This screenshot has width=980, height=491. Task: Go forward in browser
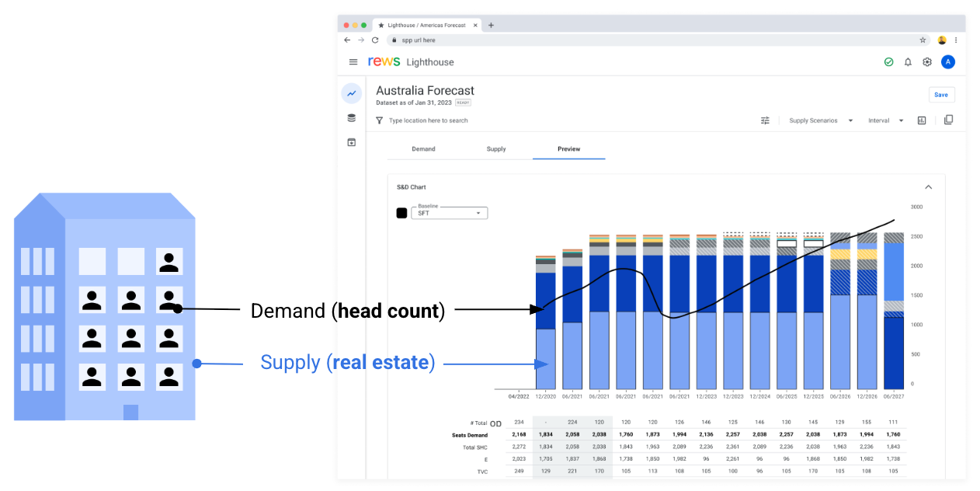361,40
